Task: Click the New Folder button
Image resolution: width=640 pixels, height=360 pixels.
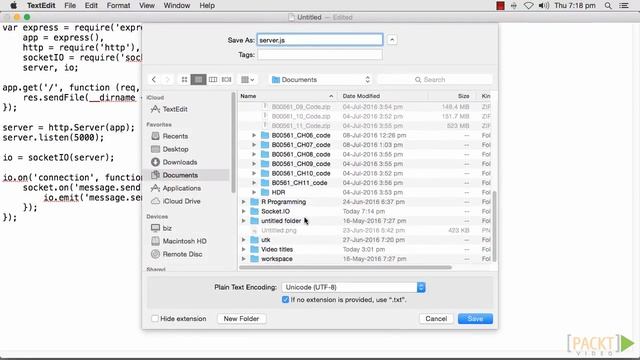Action: coord(241,318)
